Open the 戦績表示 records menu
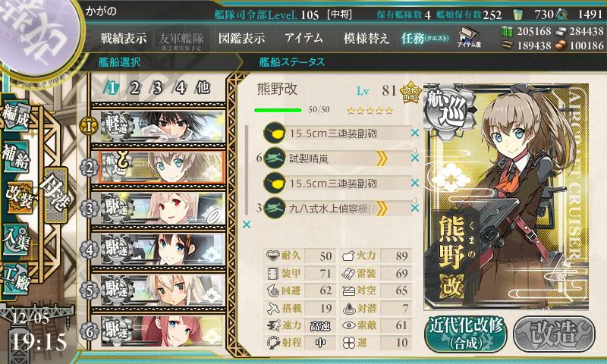Screen dimensions: 607x364 (124, 38)
